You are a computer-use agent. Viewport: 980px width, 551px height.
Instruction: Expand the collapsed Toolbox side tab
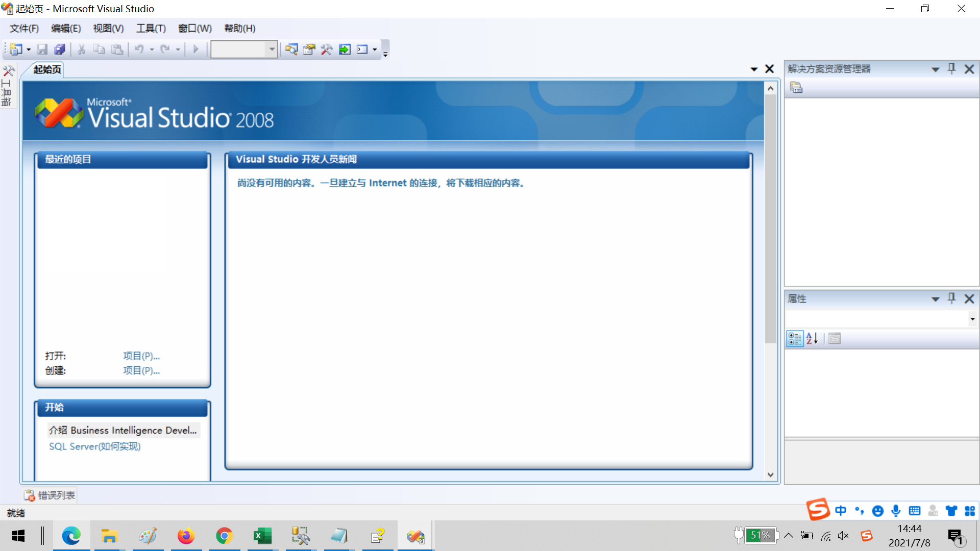pyautogui.click(x=8, y=86)
